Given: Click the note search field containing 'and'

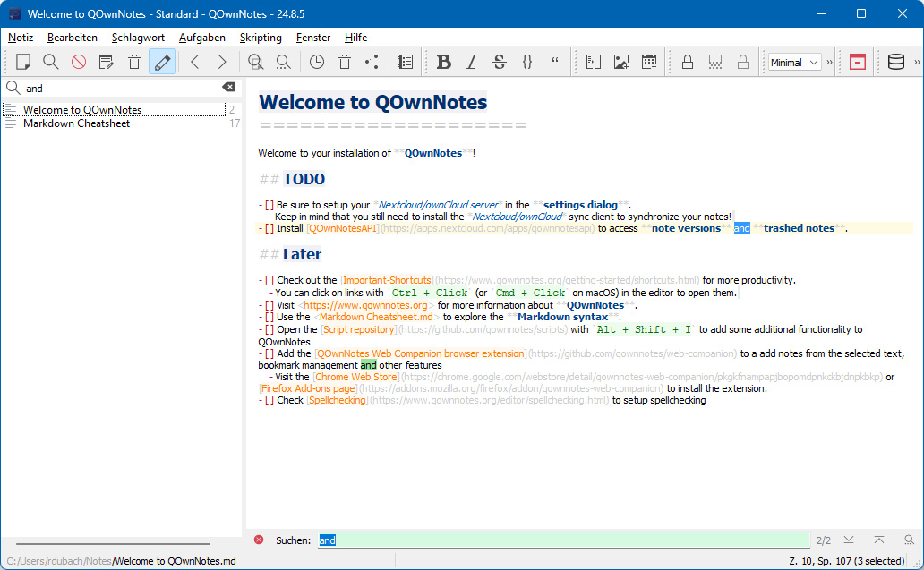Looking at the screenshot, I should click(121, 88).
